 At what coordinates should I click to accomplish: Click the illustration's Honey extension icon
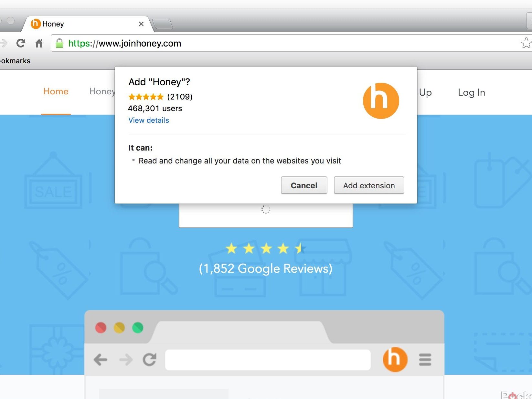click(x=395, y=360)
